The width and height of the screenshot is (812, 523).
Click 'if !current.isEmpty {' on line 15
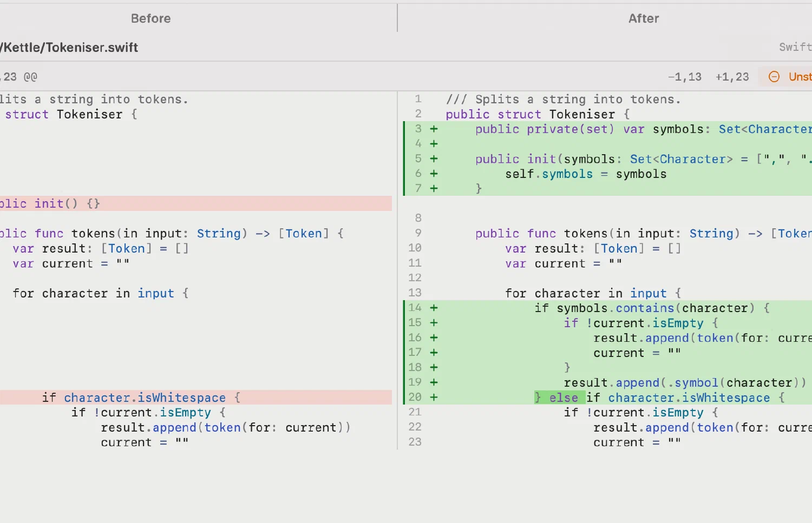641,323
